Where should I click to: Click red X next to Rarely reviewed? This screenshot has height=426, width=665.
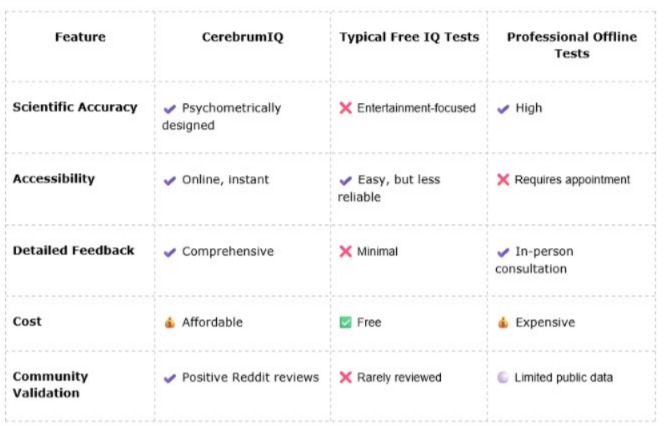coord(346,378)
